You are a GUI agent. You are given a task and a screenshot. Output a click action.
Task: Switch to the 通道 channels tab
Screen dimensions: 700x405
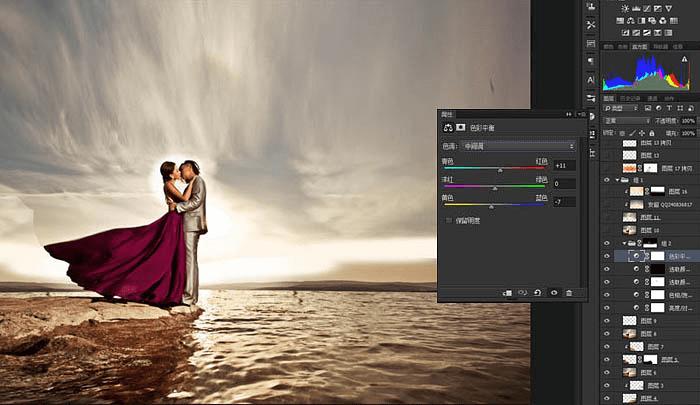click(x=653, y=98)
